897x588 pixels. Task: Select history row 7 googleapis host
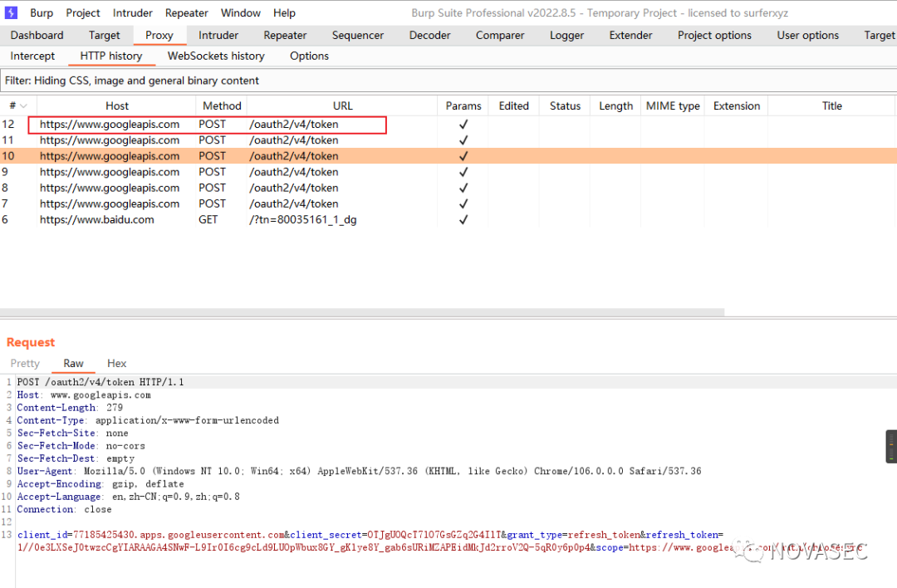pyautogui.click(x=110, y=204)
